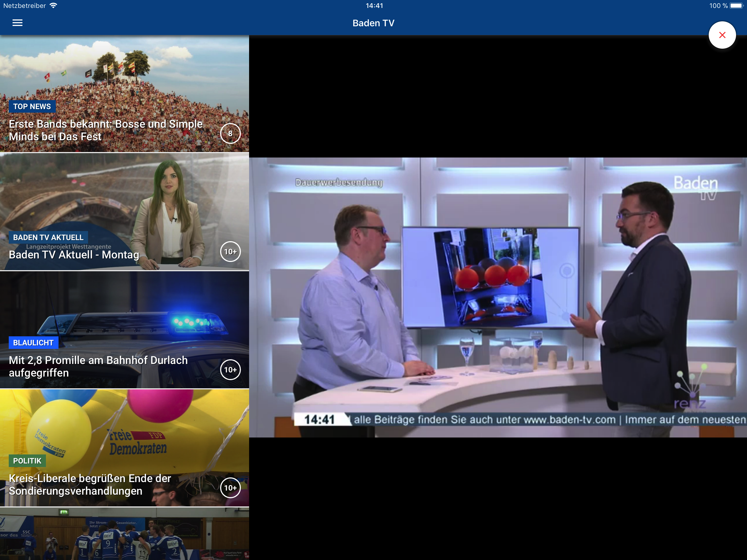This screenshot has width=747, height=560.
Task: Tap the 10+ badge on Politik story
Action: point(230,488)
